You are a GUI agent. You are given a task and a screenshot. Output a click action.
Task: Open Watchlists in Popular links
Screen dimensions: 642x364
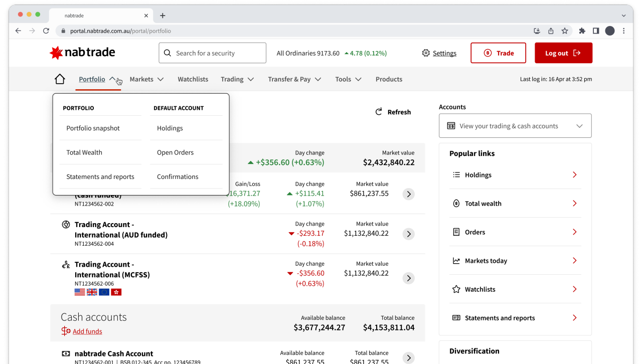[x=515, y=289]
